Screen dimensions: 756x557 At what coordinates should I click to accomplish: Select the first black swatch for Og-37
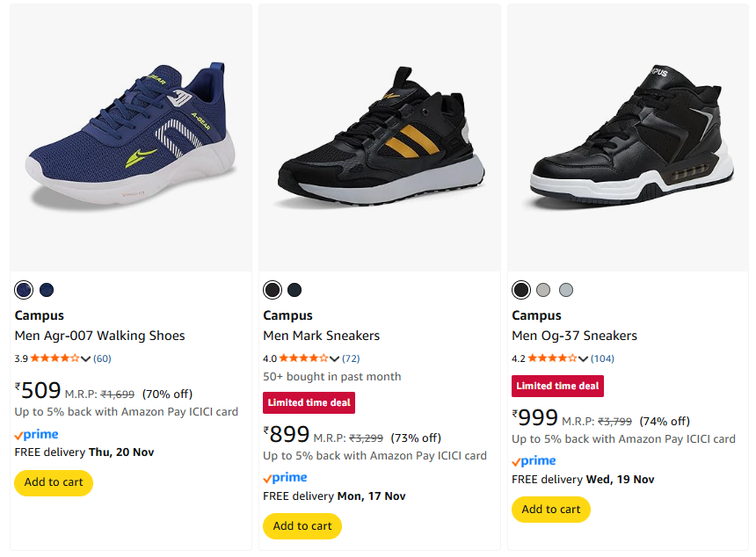click(x=521, y=290)
